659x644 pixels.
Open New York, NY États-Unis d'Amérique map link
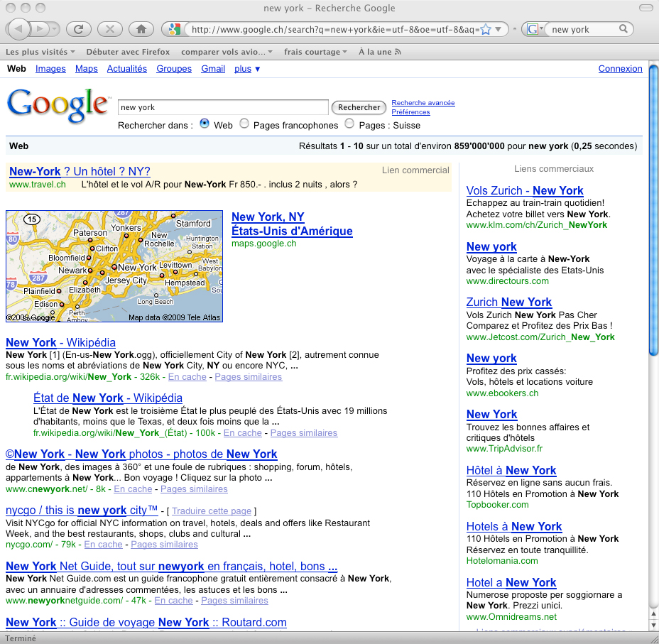tap(292, 224)
